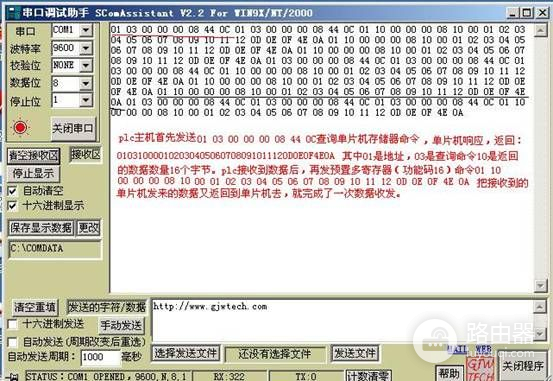Open the NONE parity dropdown
553x381 pixels.
tap(86, 65)
